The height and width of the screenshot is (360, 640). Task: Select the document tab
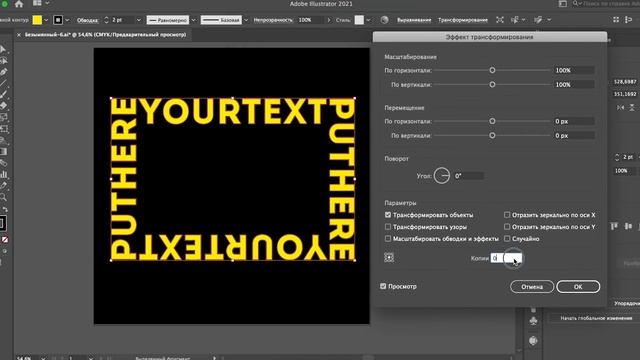tap(105, 35)
